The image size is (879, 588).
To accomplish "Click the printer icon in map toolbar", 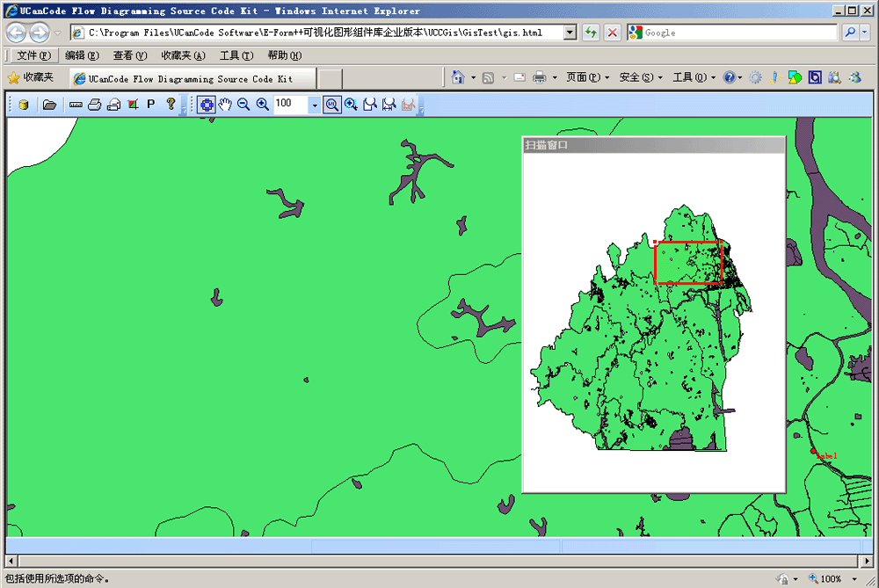I will [94, 105].
